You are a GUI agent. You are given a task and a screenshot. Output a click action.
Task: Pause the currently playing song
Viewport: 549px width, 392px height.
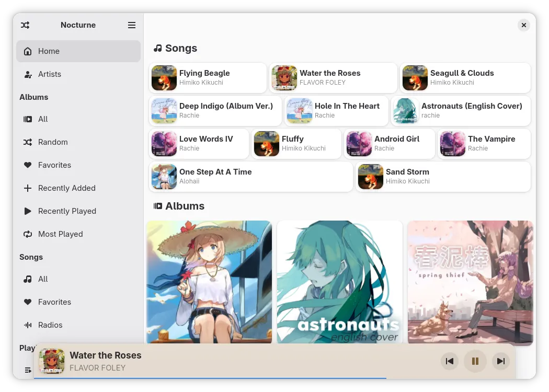click(475, 361)
